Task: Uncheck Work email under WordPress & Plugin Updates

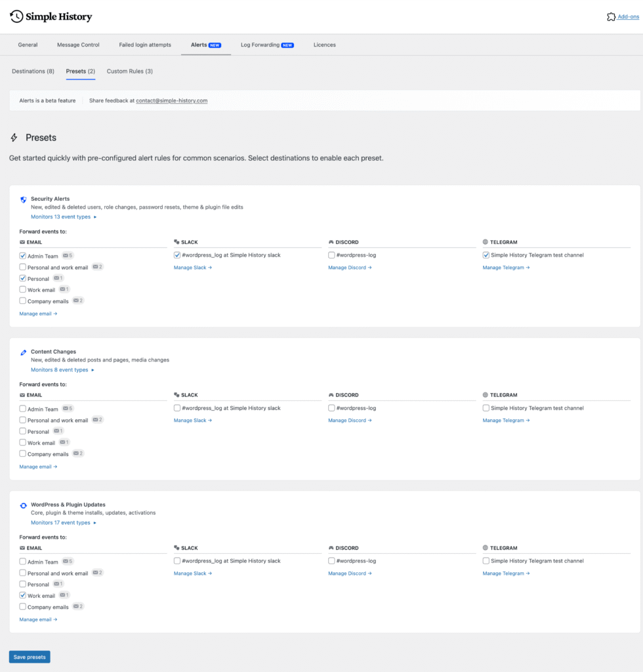Action: (x=23, y=596)
